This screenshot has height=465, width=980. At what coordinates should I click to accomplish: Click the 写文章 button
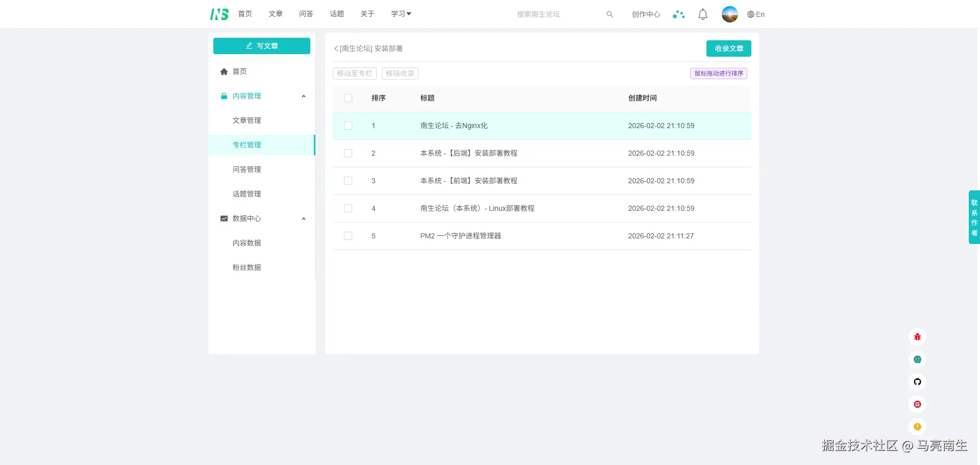pyautogui.click(x=261, y=45)
